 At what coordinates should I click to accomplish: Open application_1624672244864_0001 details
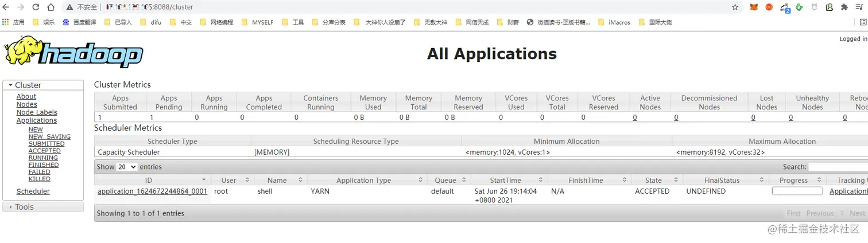pyautogui.click(x=152, y=191)
